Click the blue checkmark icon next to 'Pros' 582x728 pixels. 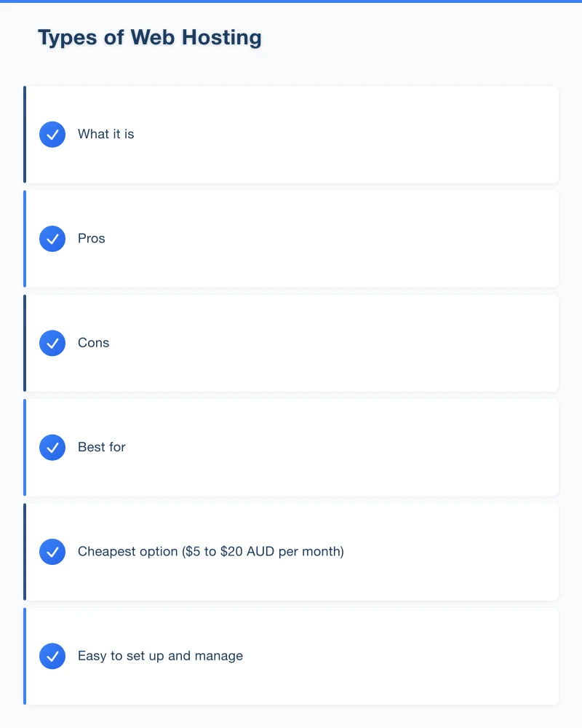pos(52,239)
